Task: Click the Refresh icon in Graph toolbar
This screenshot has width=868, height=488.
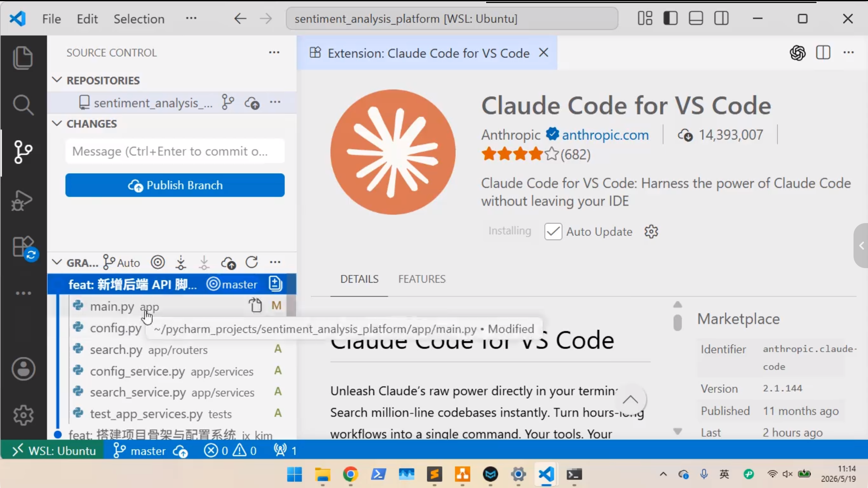Action: click(252, 262)
